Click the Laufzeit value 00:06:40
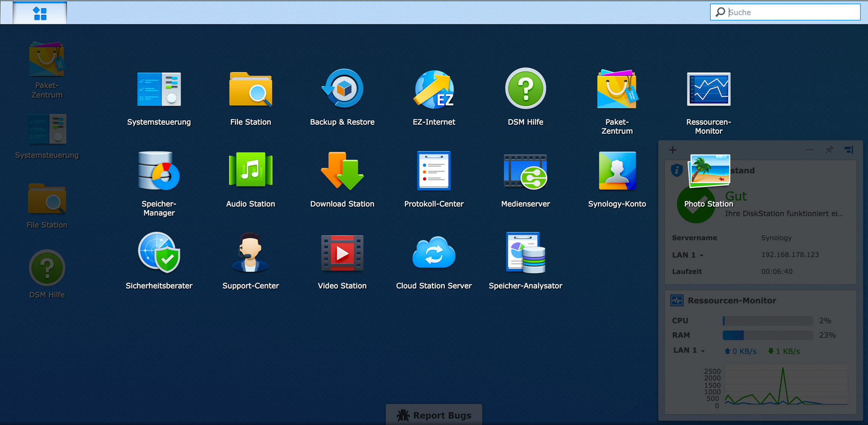 point(777,271)
